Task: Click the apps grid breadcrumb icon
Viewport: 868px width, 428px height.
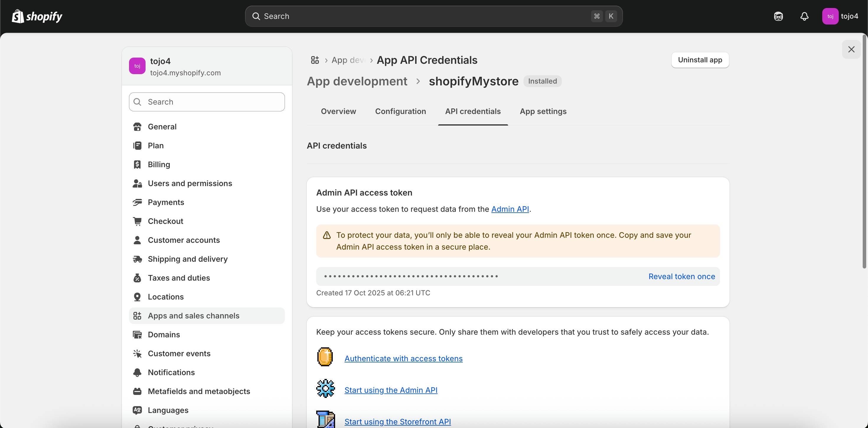Action: pyautogui.click(x=315, y=60)
